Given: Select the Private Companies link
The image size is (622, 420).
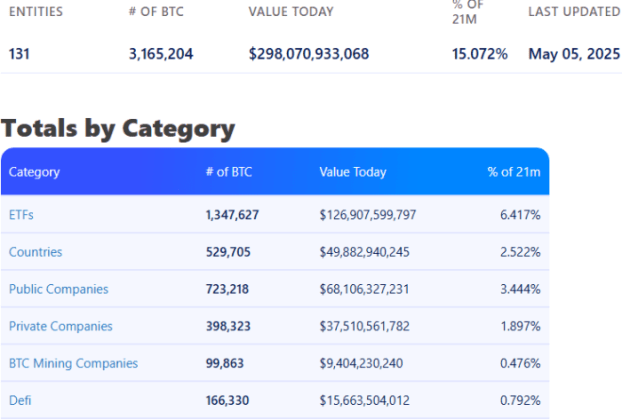Looking at the screenshot, I should [x=60, y=326].
